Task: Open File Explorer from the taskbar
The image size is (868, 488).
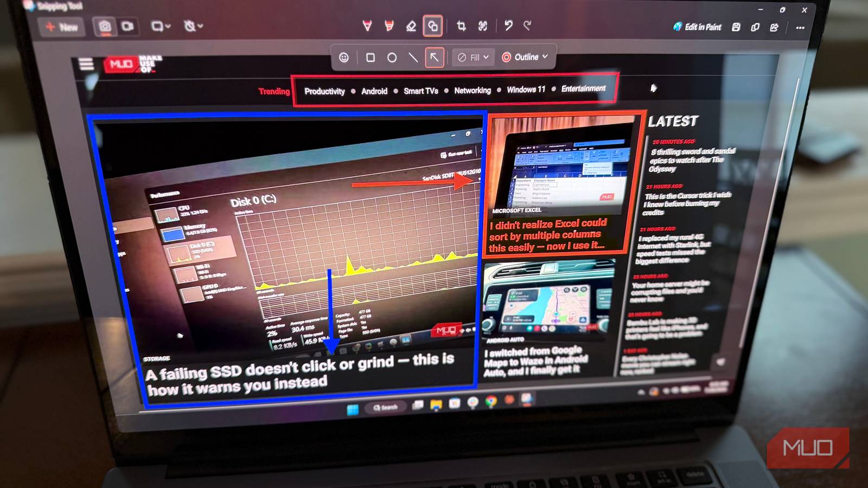Action: click(436, 404)
